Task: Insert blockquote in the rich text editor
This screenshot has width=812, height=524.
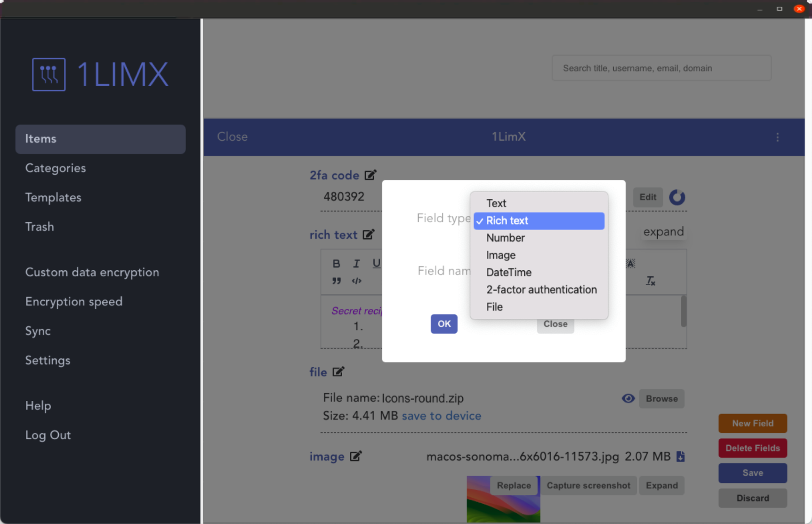Action: click(x=336, y=281)
